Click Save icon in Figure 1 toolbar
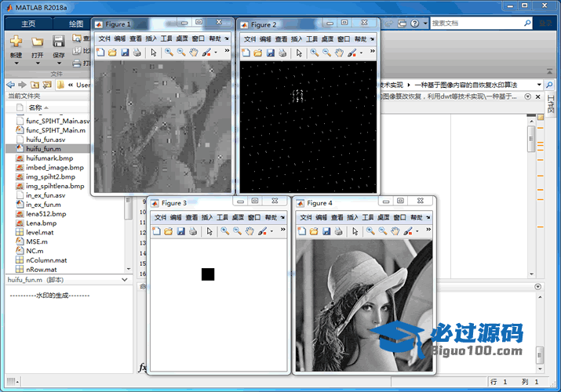 (x=125, y=53)
